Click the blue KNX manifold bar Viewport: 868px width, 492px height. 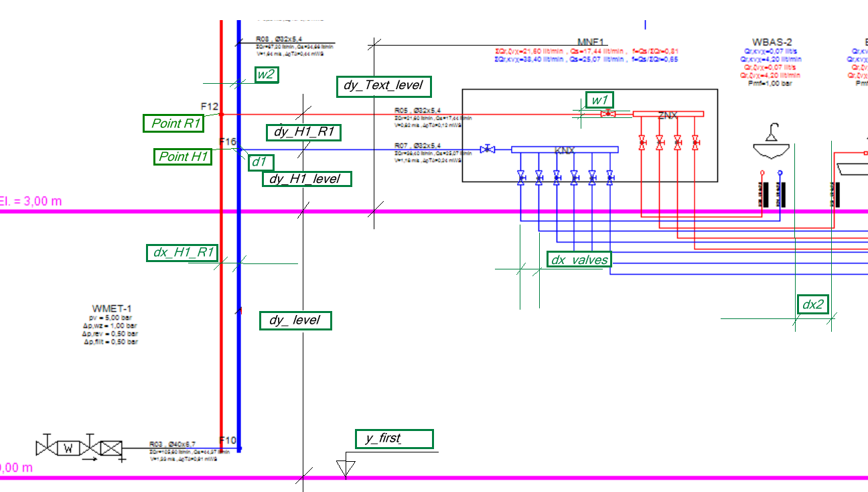565,149
